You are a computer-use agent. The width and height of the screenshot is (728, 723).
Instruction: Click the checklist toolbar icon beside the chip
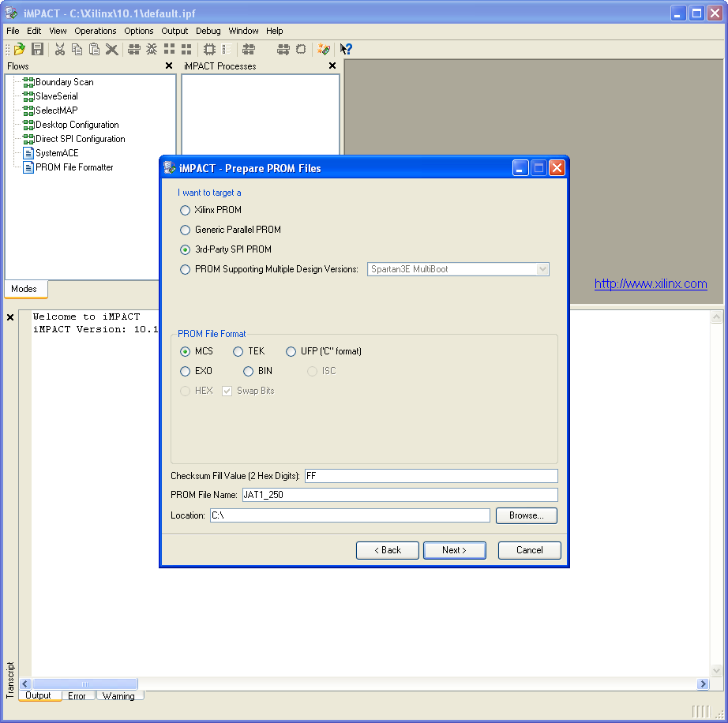227,49
